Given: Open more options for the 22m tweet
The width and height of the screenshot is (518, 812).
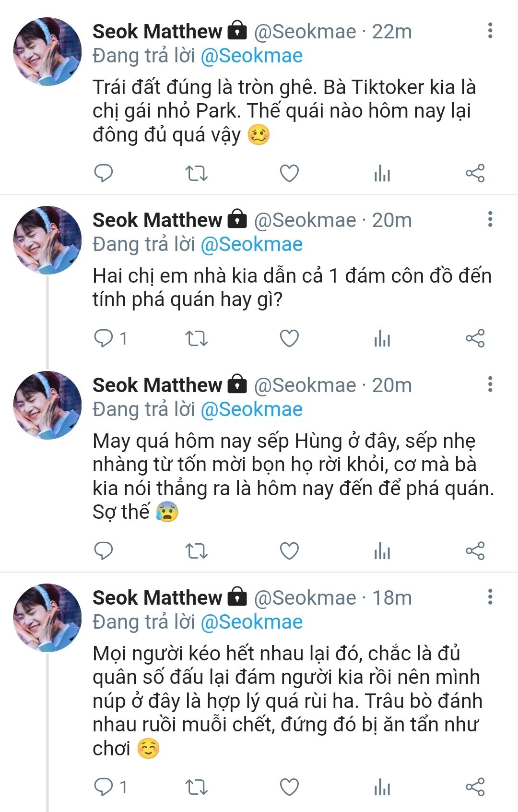Looking at the screenshot, I should (490, 31).
